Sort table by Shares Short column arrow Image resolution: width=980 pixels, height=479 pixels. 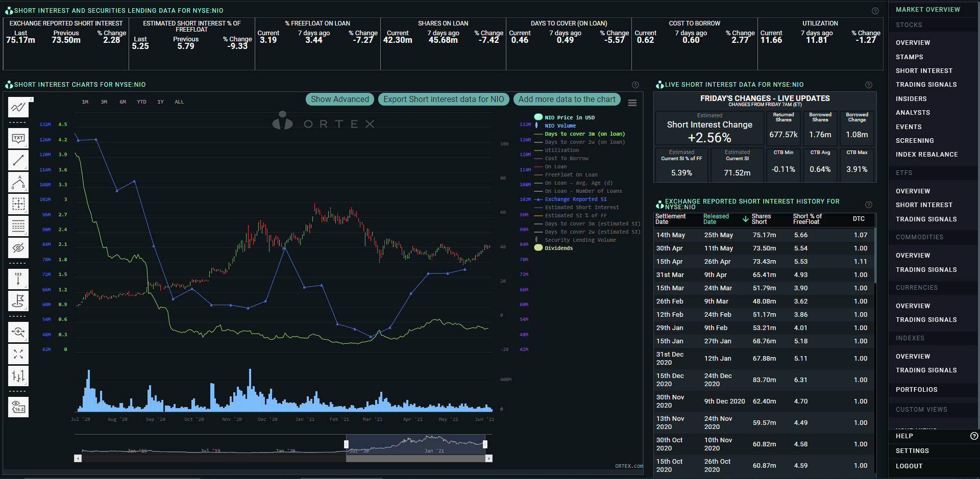coord(745,218)
